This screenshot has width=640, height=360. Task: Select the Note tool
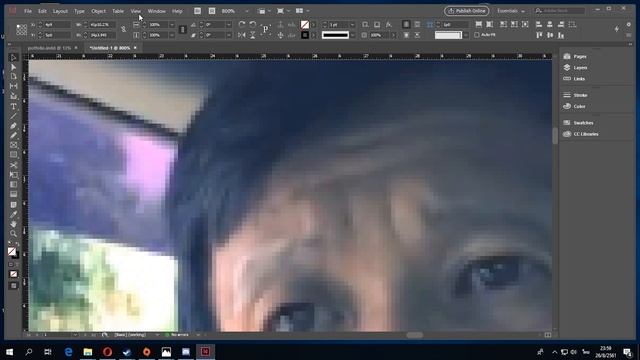13,204
